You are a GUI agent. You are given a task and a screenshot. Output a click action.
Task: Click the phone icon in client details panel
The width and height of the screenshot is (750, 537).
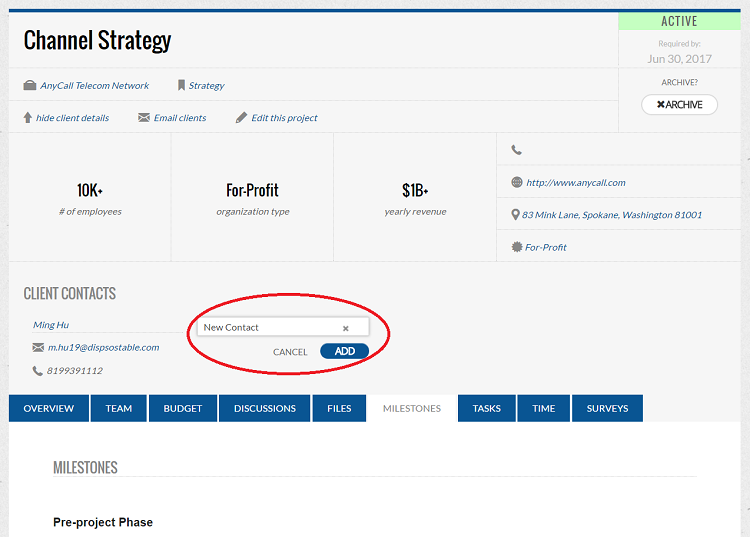516,150
